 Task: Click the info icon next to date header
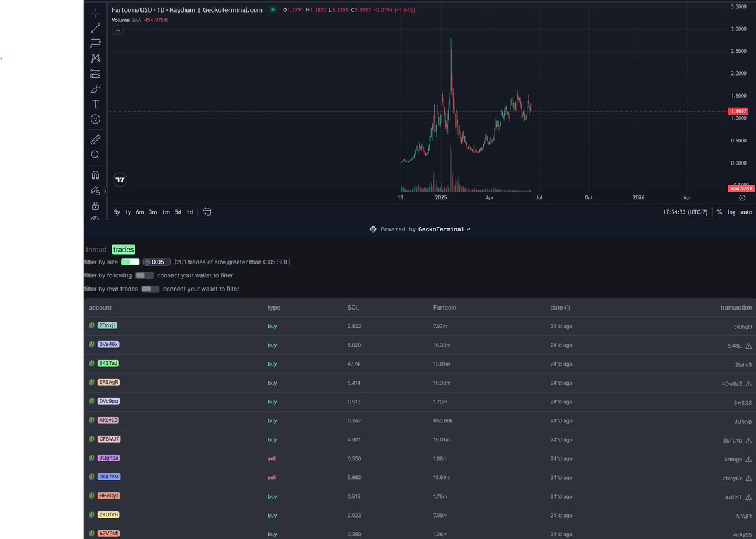(x=567, y=308)
